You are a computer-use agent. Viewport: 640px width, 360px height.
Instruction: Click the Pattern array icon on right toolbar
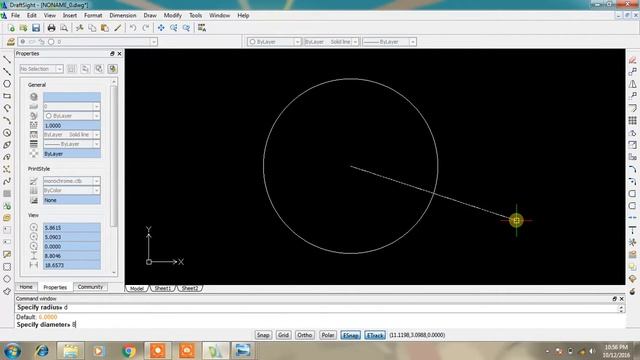(632, 120)
